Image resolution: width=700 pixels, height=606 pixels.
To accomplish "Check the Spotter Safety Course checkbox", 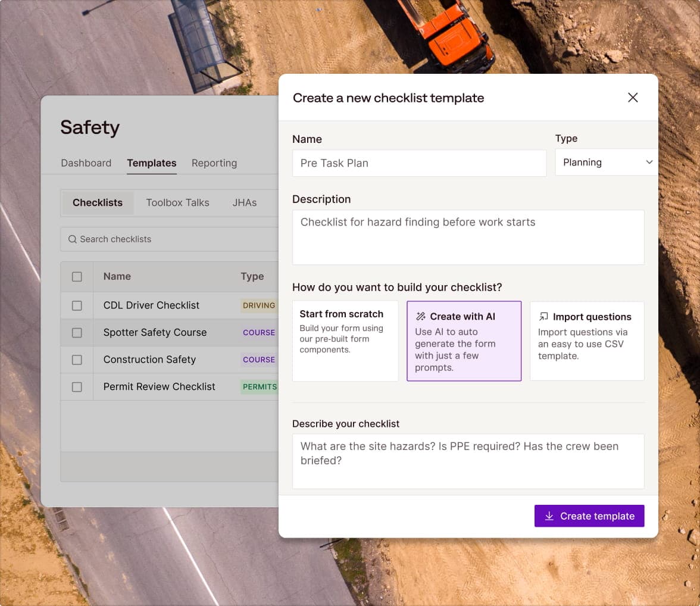I will pos(77,333).
